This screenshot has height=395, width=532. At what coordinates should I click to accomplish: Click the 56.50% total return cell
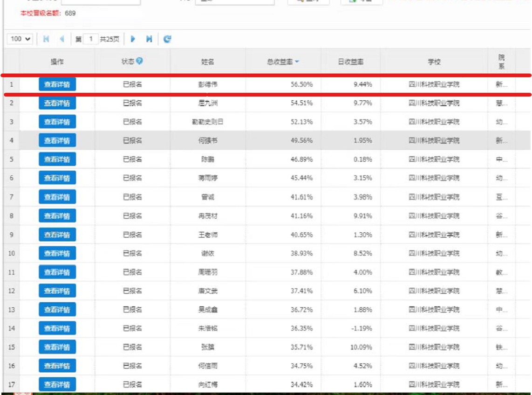coord(301,84)
